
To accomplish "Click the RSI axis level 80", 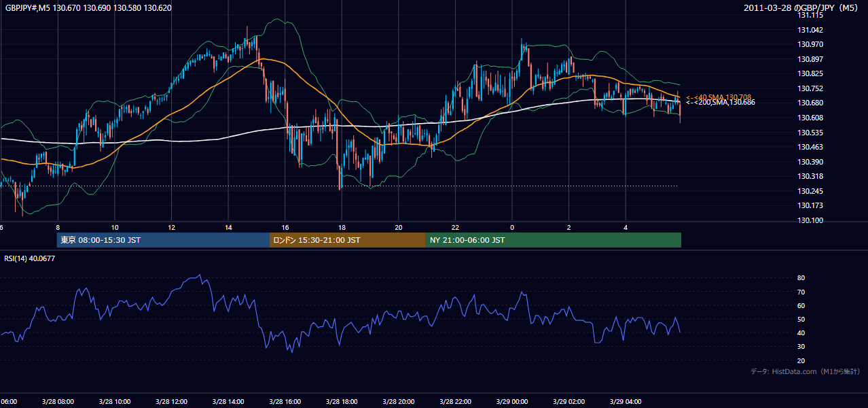I will (x=801, y=278).
